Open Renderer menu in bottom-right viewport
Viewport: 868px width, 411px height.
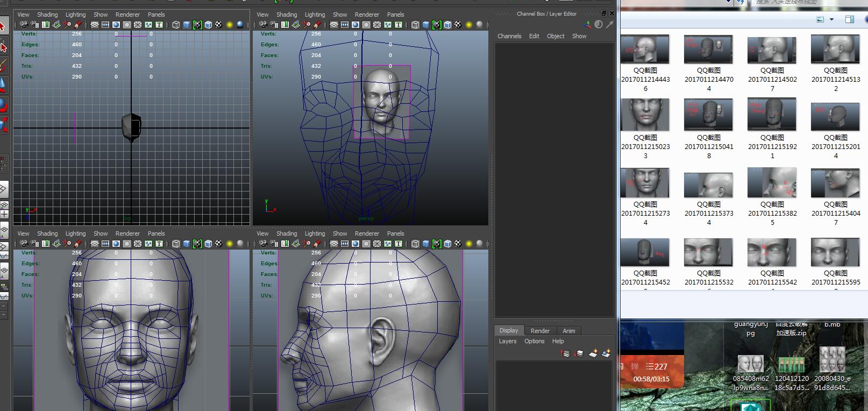(367, 233)
